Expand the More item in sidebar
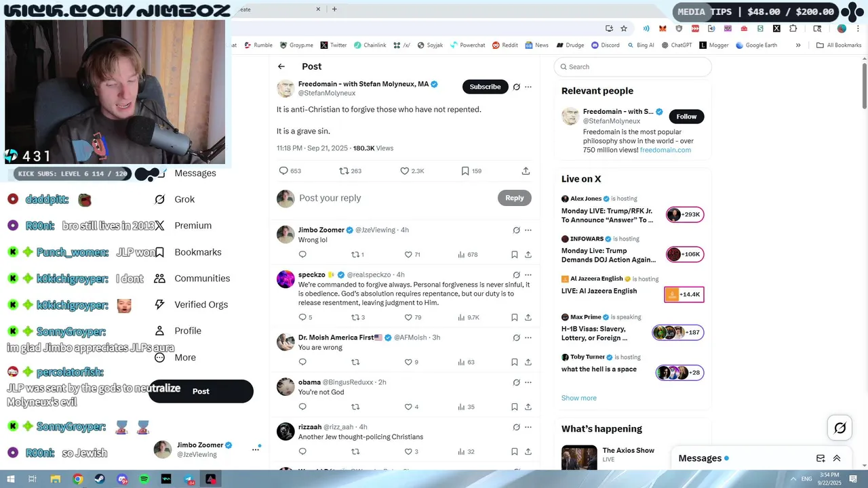The width and height of the screenshot is (868, 488). point(175,357)
